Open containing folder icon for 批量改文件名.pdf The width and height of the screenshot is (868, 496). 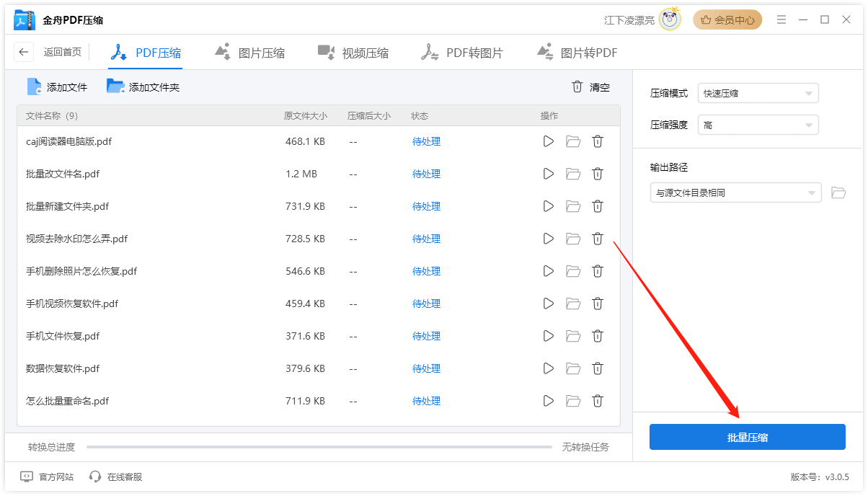pyautogui.click(x=572, y=174)
